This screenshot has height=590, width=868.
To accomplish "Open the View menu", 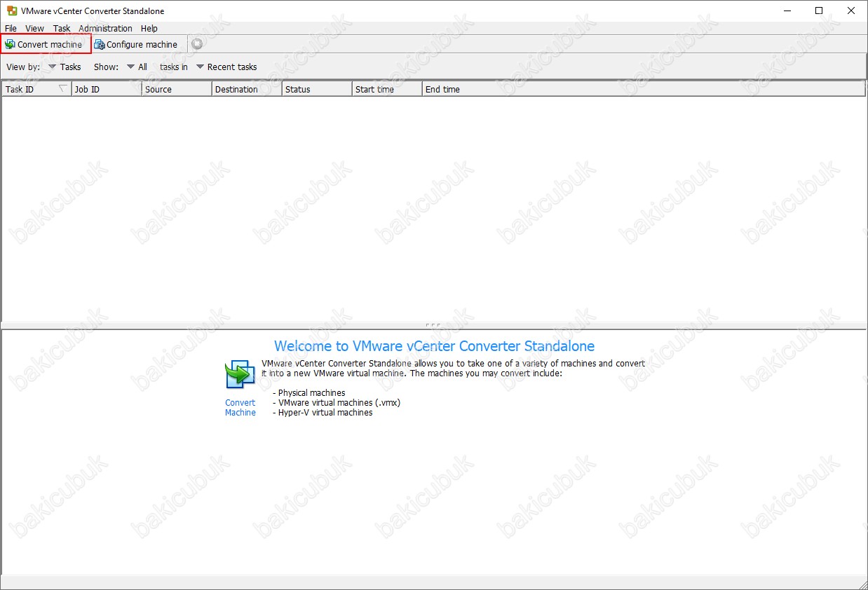I will (34, 29).
